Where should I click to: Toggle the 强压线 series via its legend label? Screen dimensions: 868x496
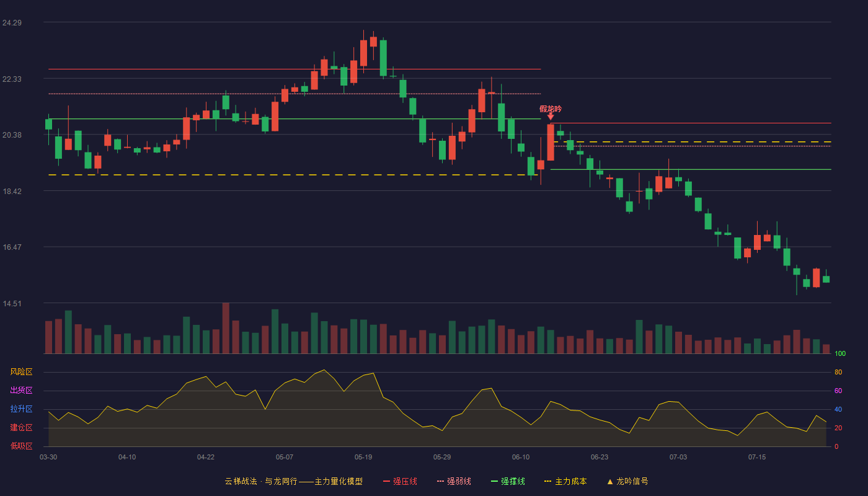pyautogui.click(x=405, y=481)
